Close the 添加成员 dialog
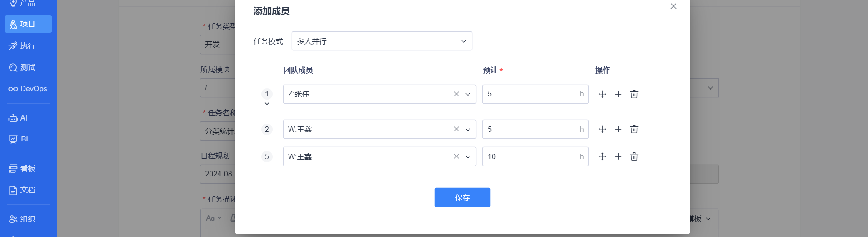This screenshot has width=868, height=237. pos(673,6)
